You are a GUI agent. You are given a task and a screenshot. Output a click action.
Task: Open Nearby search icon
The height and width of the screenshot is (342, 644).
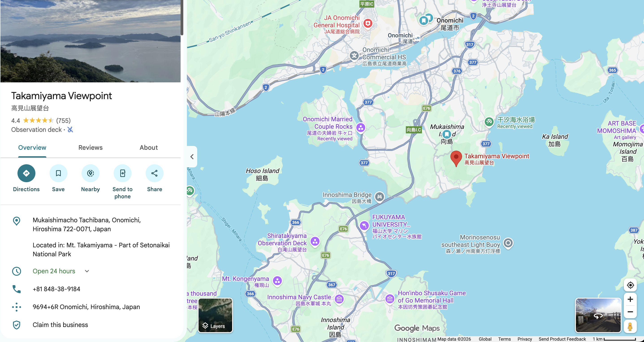pyautogui.click(x=91, y=173)
